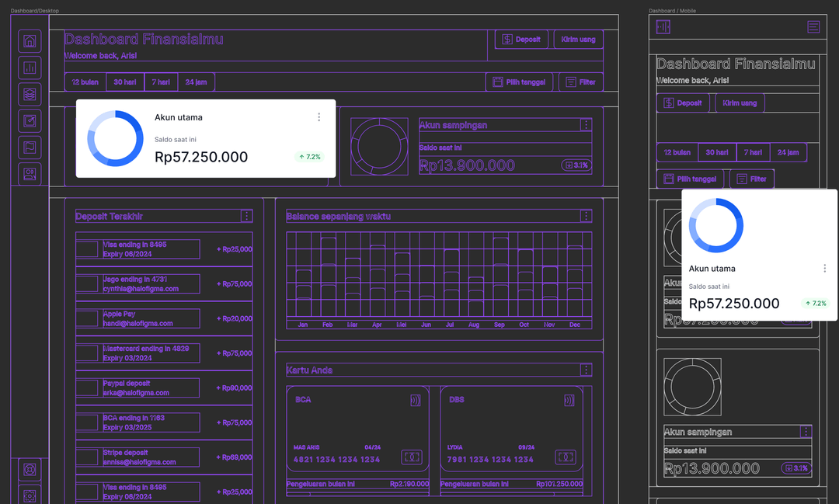The height and width of the screenshot is (504, 839).
Task: Click the blue progress donut on Akun utama
Action: click(114, 138)
